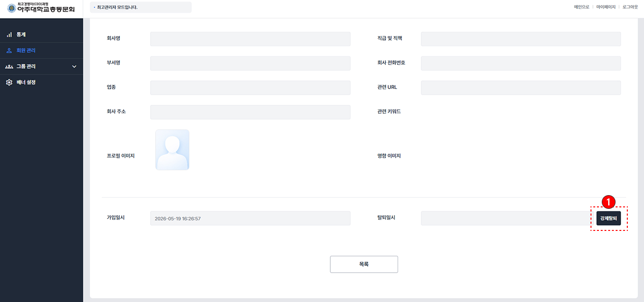Click the 업종 input field

pos(250,88)
